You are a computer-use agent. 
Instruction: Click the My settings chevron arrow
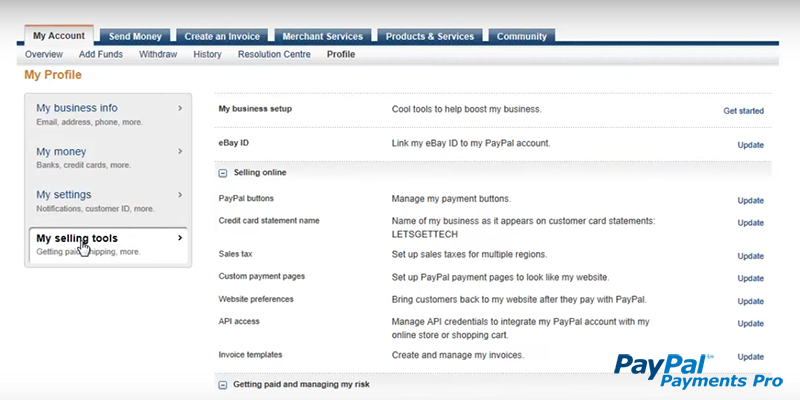tap(180, 194)
